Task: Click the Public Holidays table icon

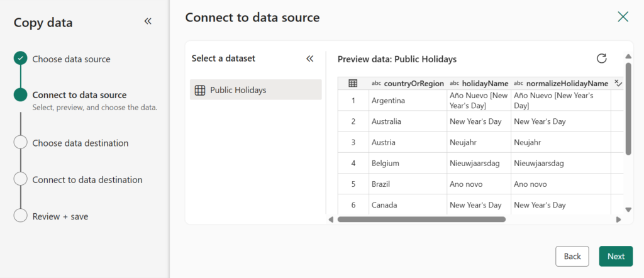Action: (200, 90)
